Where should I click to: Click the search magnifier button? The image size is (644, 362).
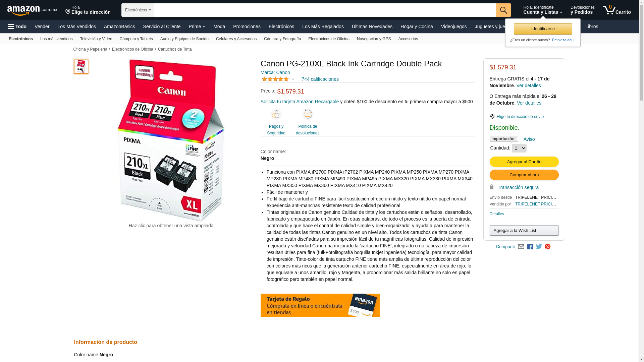503,10
